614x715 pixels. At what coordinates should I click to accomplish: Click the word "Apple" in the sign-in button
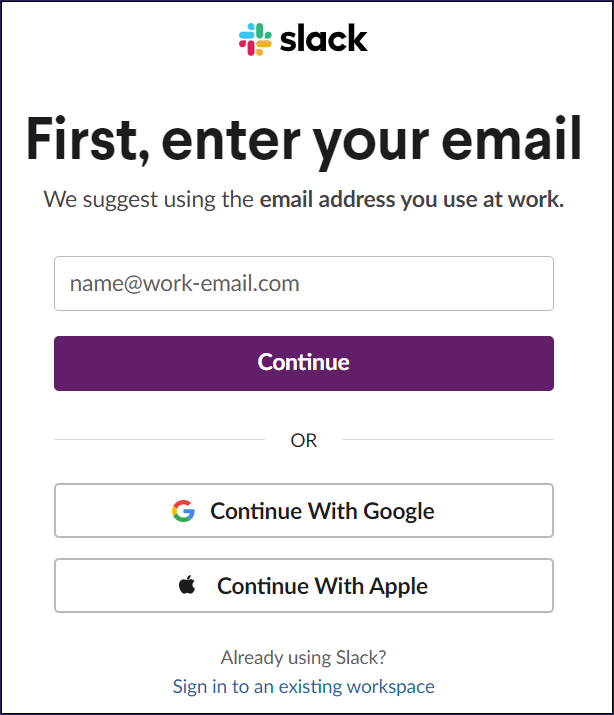coord(398,586)
